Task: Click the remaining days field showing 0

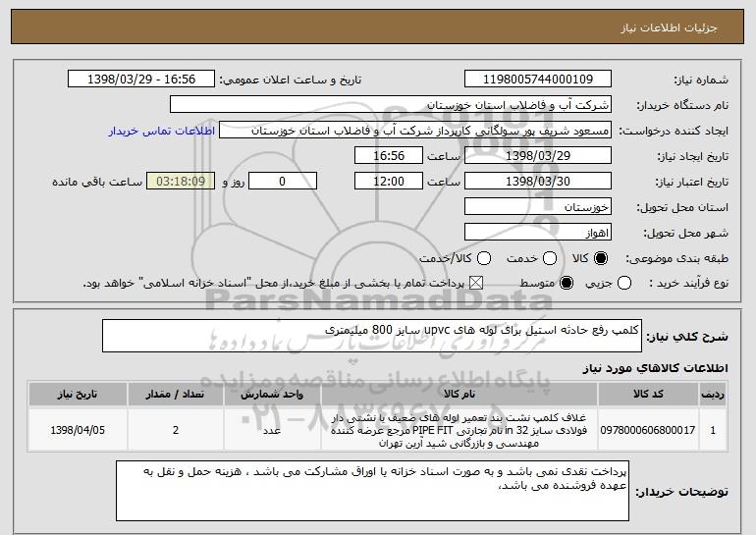Action: [283, 182]
